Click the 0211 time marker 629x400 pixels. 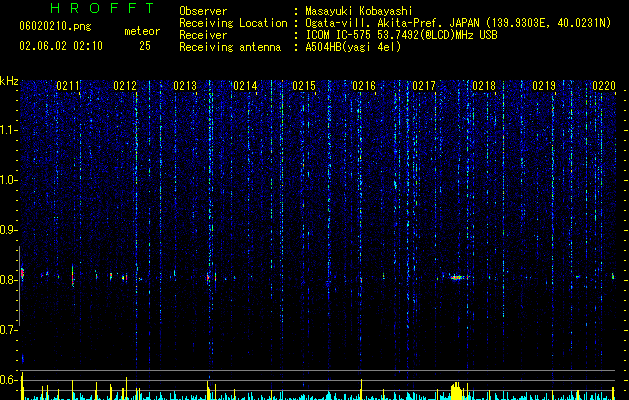click(67, 86)
